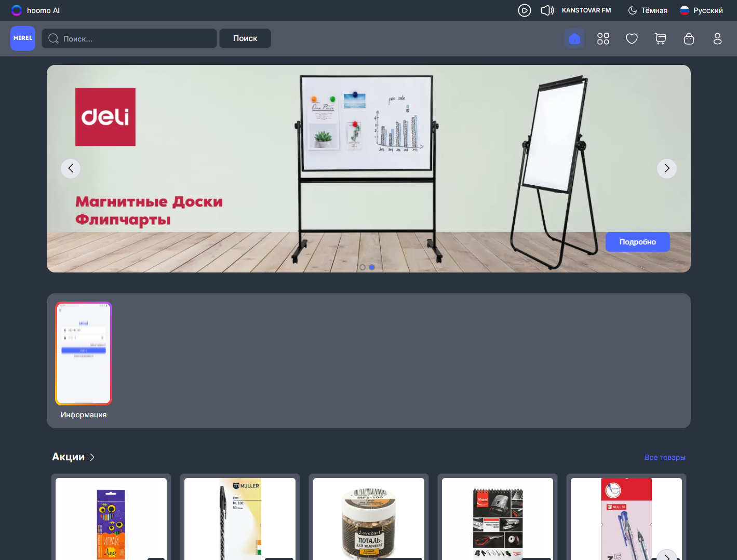
Task: Play the KANSTOVAR FM radio
Action: pos(525,10)
